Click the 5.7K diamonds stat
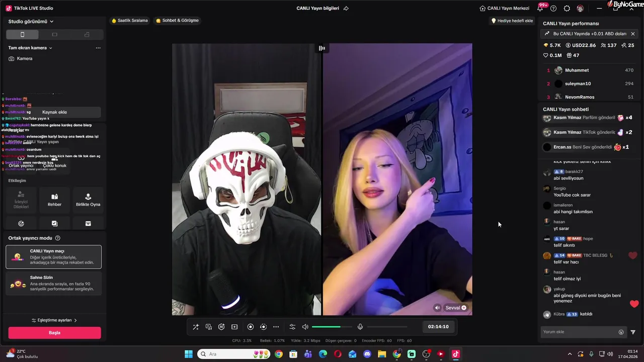This screenshot has width=644, height=362. pos(552,45)
